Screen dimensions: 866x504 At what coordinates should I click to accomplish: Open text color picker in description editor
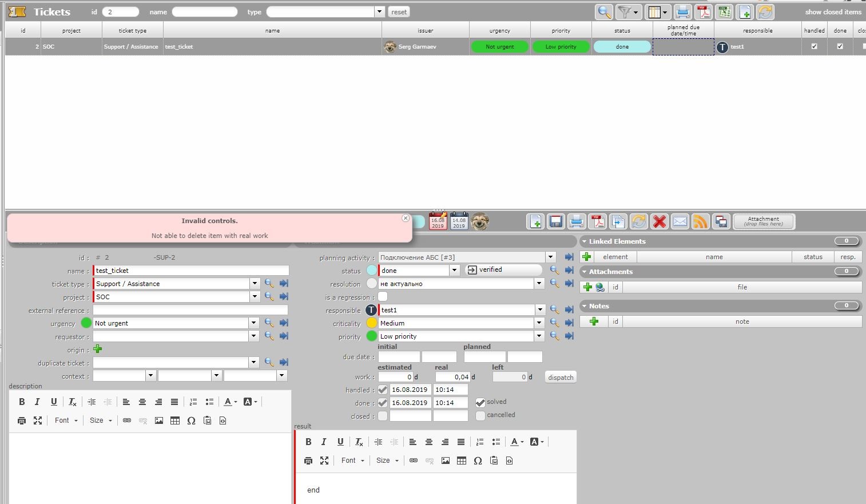230,402
